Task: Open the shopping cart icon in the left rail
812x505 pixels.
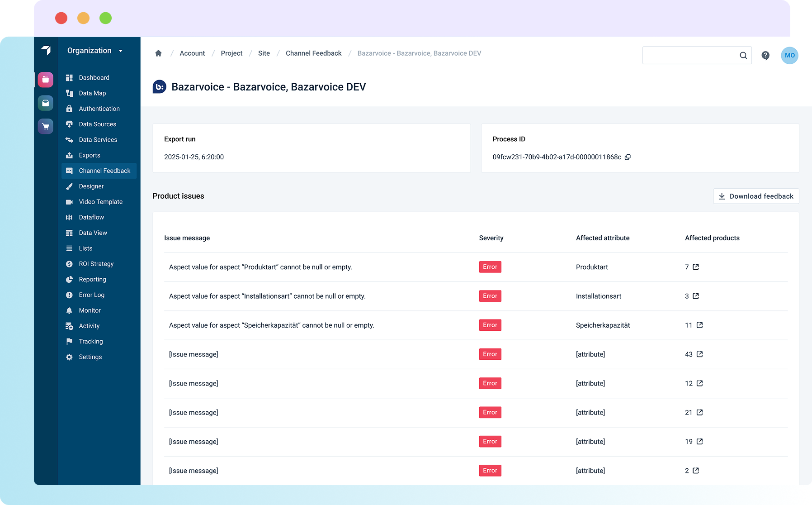Action: tap(46, 126)
